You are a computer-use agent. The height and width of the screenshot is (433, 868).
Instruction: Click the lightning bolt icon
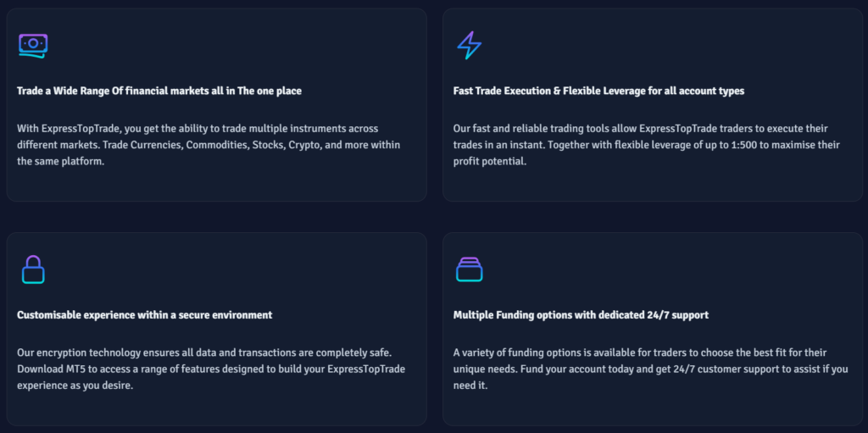tap(469, 45)
